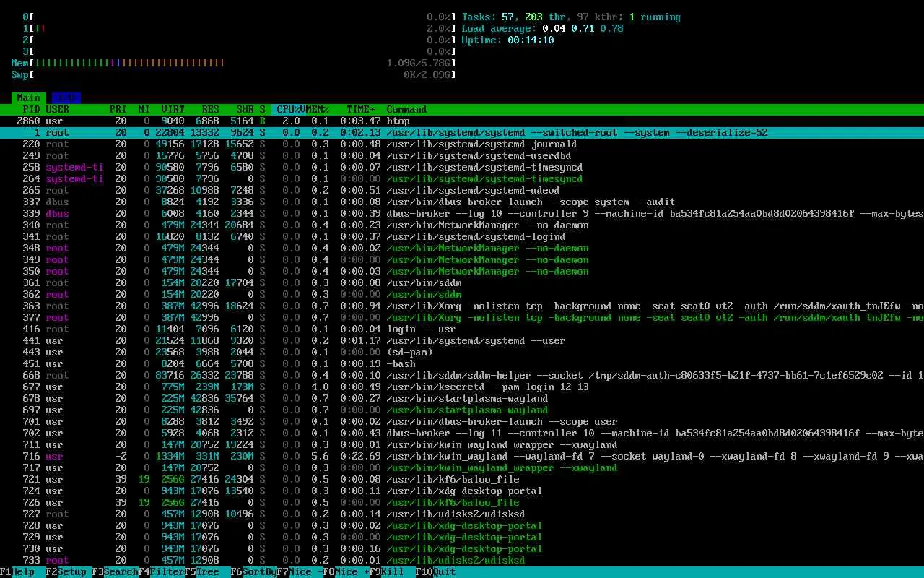This screenshot has width=924, height=578.
Task: Sort by the NI column header
Action: tap(144, 109)
